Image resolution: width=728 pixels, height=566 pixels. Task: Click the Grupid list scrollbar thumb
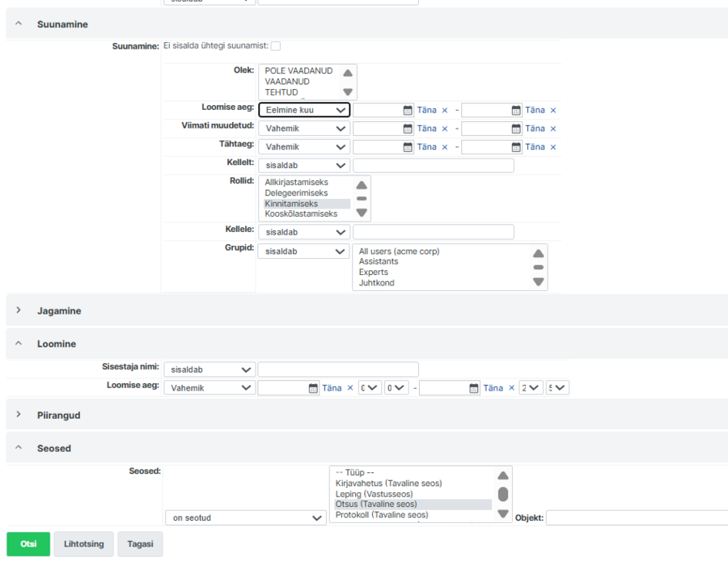click(x=539, y=267)
